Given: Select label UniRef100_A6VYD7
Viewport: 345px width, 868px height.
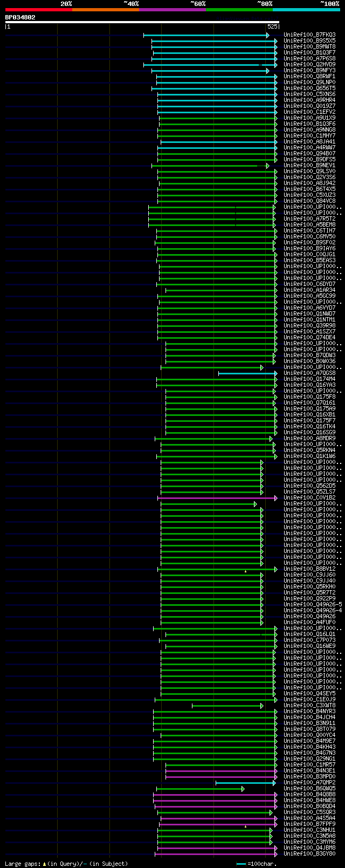Looking at the screenshot, I should coord(309,308).
